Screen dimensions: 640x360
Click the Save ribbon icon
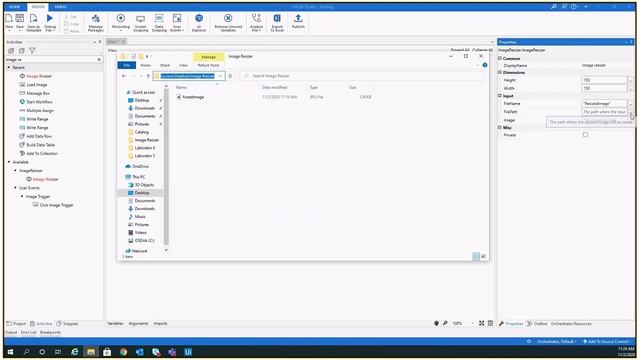tap(20, 18)
